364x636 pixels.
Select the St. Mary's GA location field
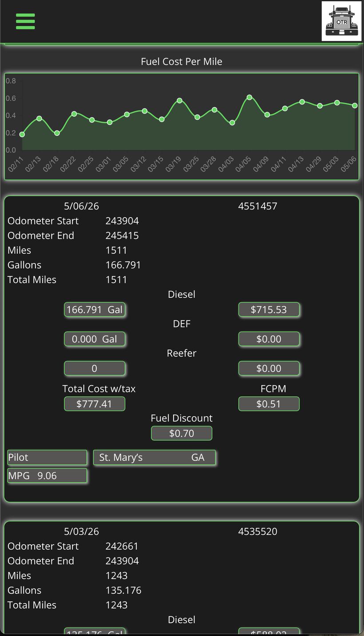[x=154, y=458]
